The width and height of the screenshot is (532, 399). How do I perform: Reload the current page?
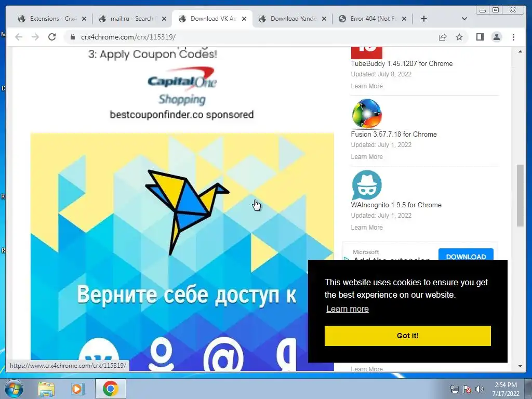tap(52, 37)
